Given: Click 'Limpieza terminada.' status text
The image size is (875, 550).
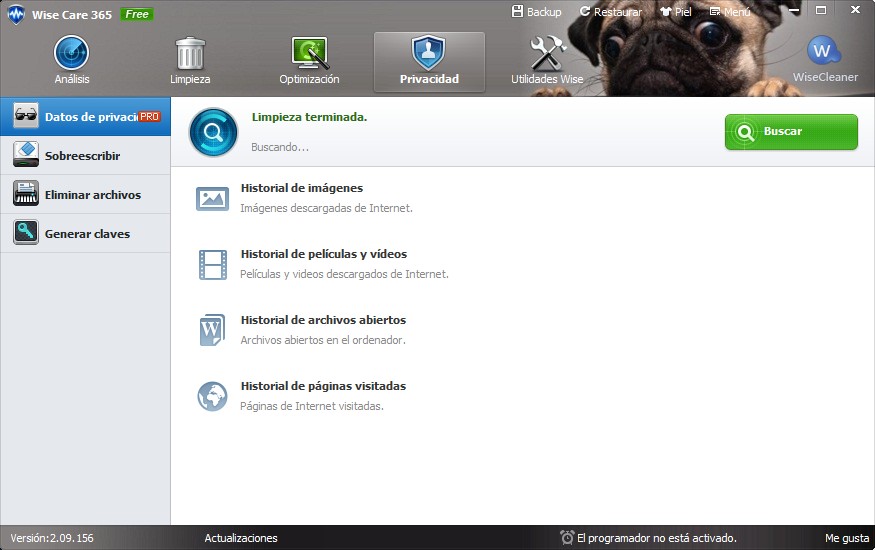Looking at the screenshot, I should (309, 117).
